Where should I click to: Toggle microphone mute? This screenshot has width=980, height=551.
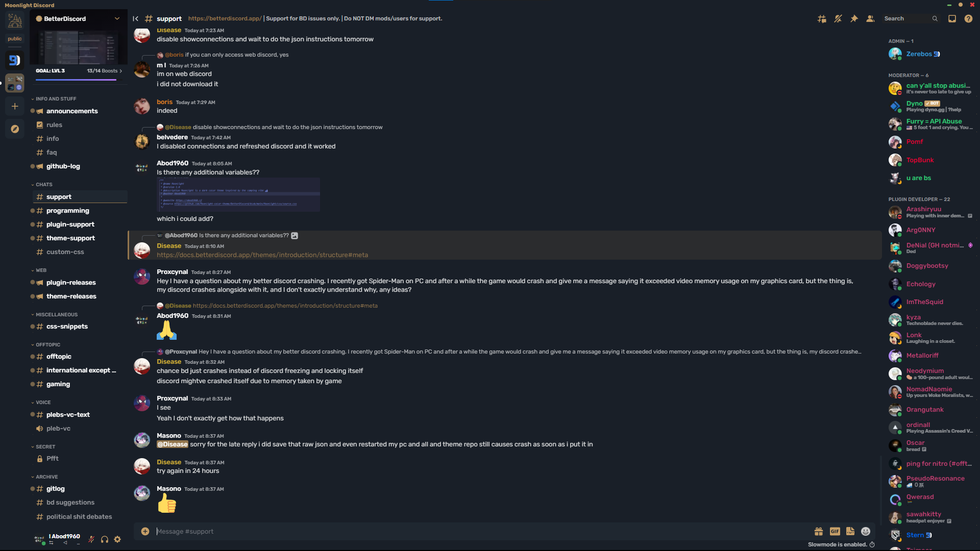(x=91, y=539)
